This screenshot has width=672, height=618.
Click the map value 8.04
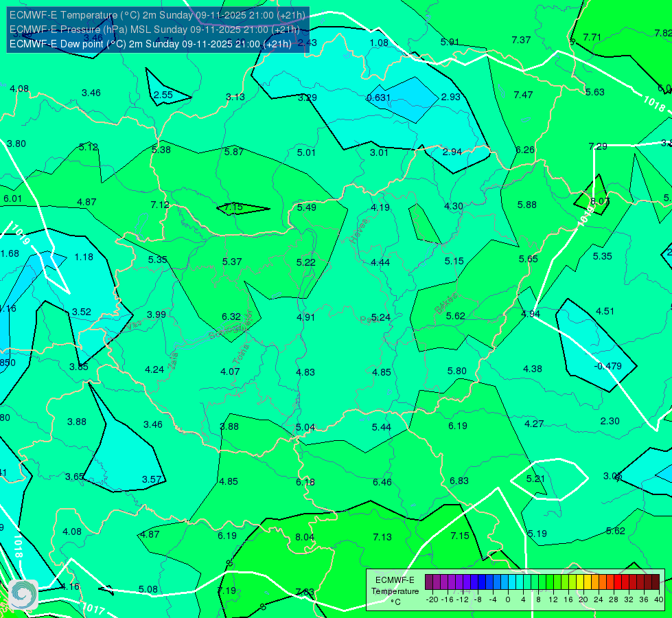tap(305, 537)
